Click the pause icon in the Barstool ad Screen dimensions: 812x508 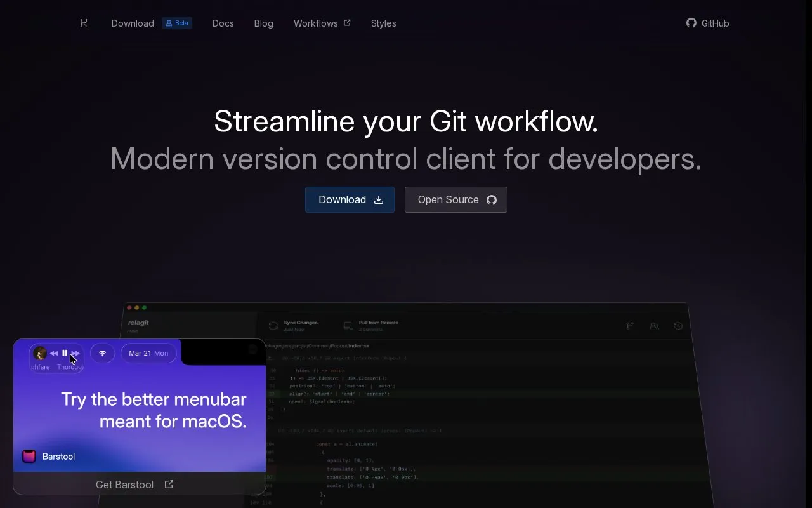point(65,353)
